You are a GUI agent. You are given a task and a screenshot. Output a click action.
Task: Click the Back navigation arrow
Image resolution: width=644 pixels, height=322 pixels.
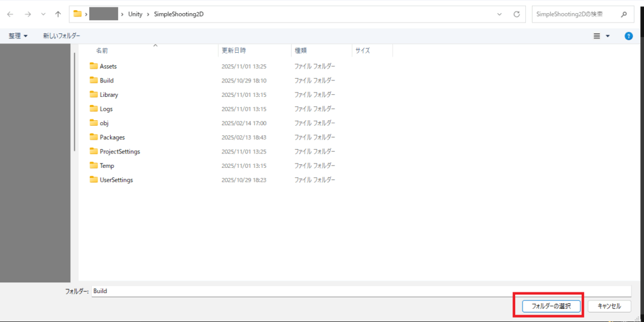click(11, 14)
